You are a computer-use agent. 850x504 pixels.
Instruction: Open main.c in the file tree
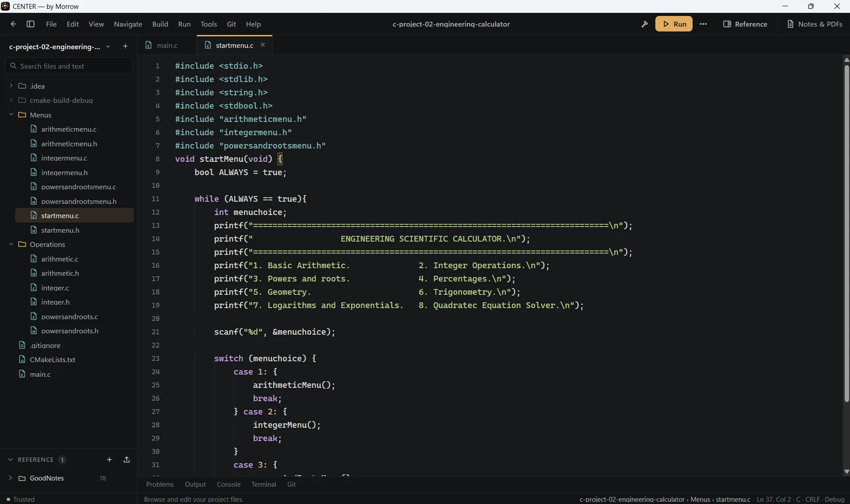point(40,374)
